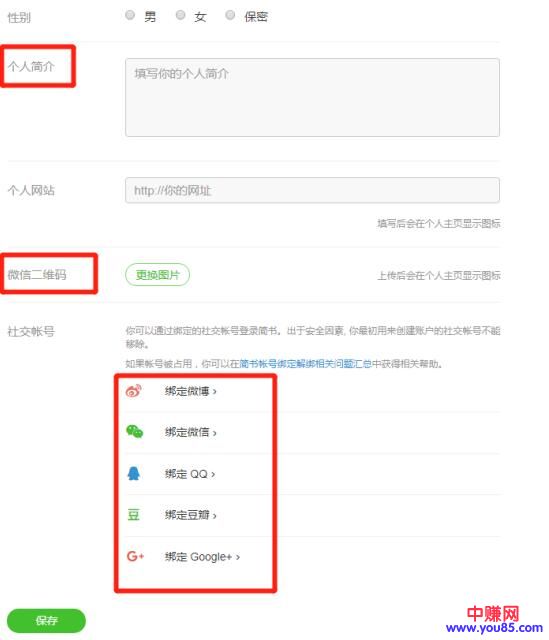
Task: Expand the 绑定微信 option
Action: click(191, 432)
